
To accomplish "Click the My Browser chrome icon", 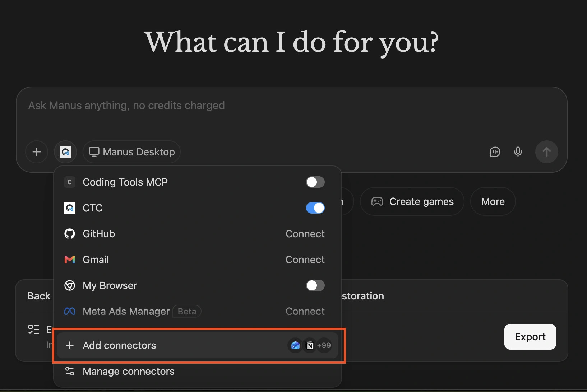I will tap(70, 285).
